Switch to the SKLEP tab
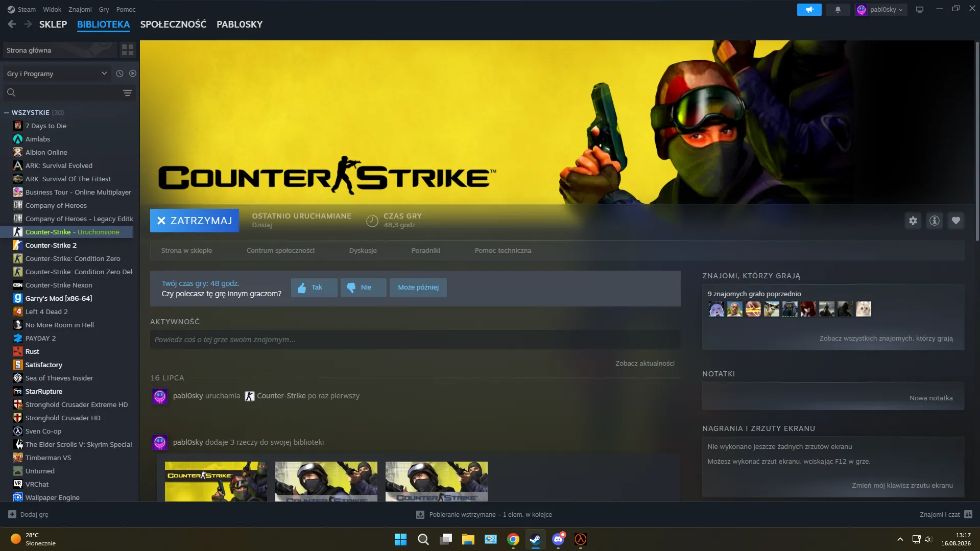 (53, 24)
